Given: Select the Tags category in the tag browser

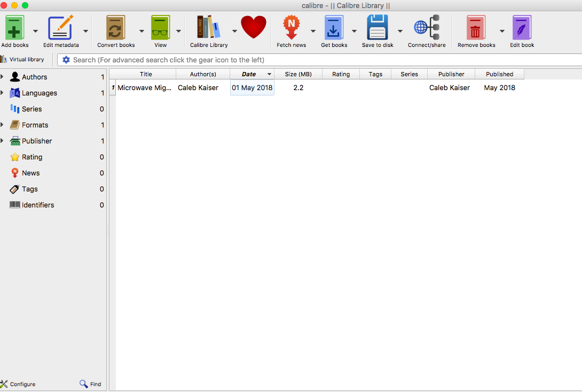Looking at the screenshot, I should (x=53, y=189).
